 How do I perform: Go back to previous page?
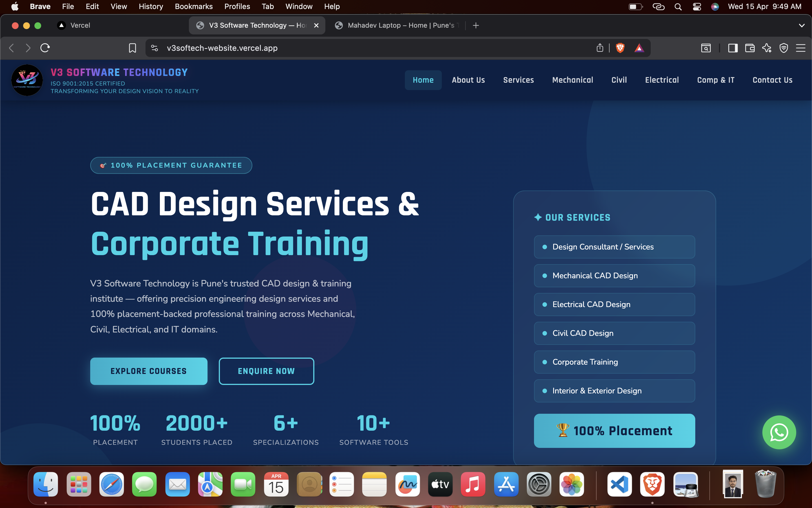(12, 48)
